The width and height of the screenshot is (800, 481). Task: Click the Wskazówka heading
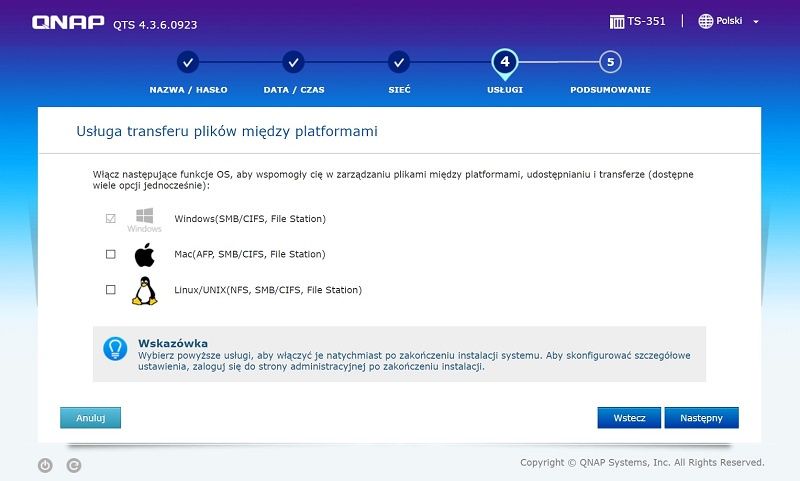click(173, 343)
